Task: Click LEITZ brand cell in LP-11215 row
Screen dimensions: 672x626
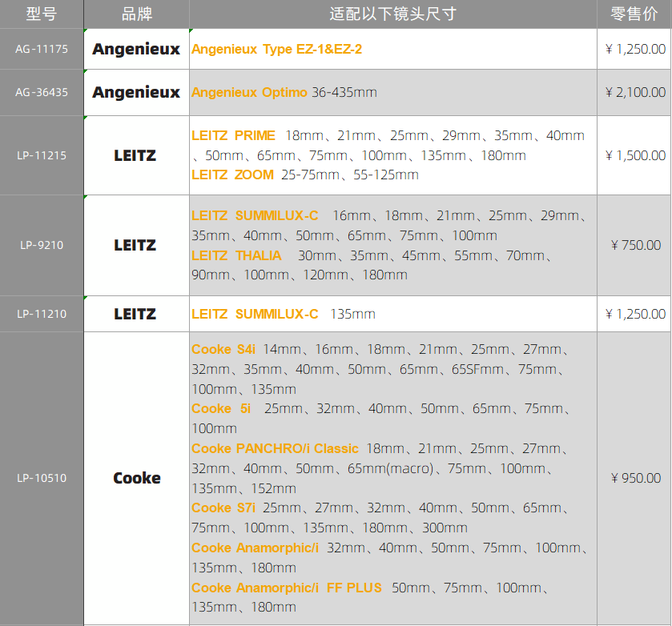Action: coord(137,155)
